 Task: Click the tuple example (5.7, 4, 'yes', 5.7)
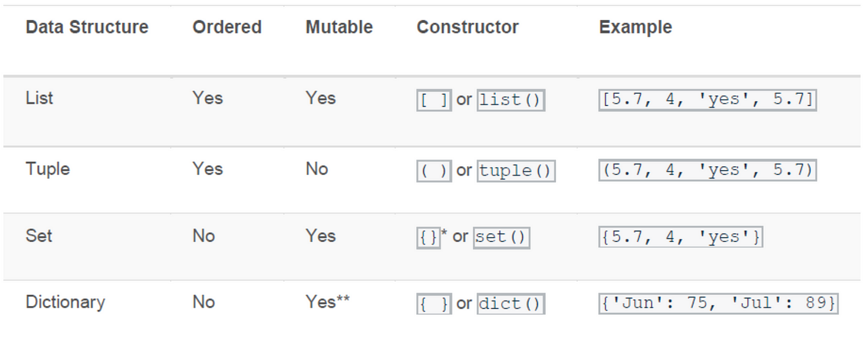[x=707, y=170]
